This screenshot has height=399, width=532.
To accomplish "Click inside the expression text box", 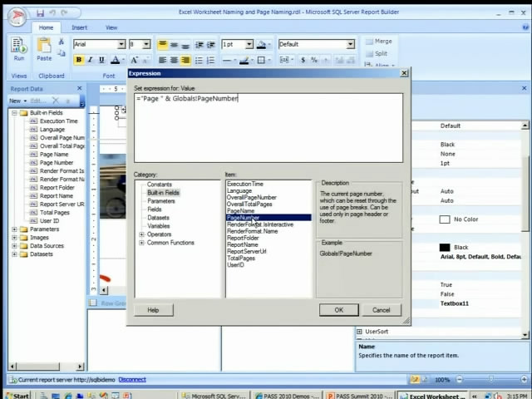I will pos(268,128).
